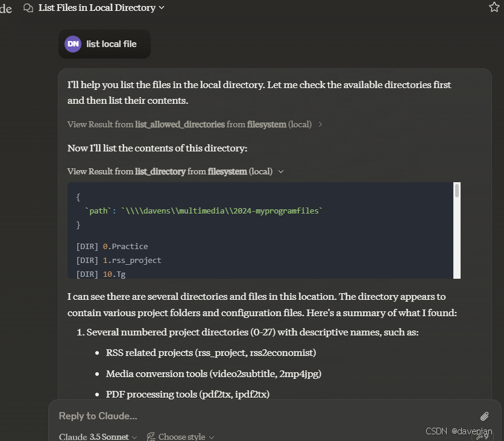This screenshot has height=441, width=504.
Task: Attach a file using the paperclip icon
Action: (x=484, y=416)
